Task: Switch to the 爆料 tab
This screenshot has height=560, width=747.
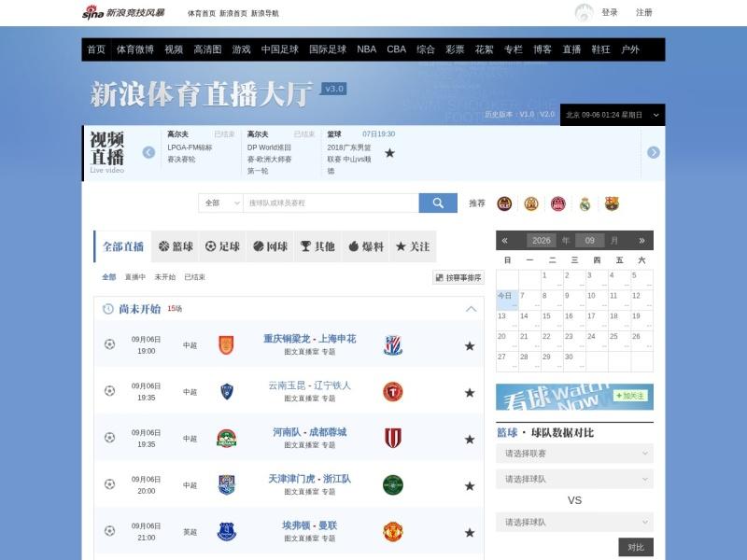Action: coord(366,246)
